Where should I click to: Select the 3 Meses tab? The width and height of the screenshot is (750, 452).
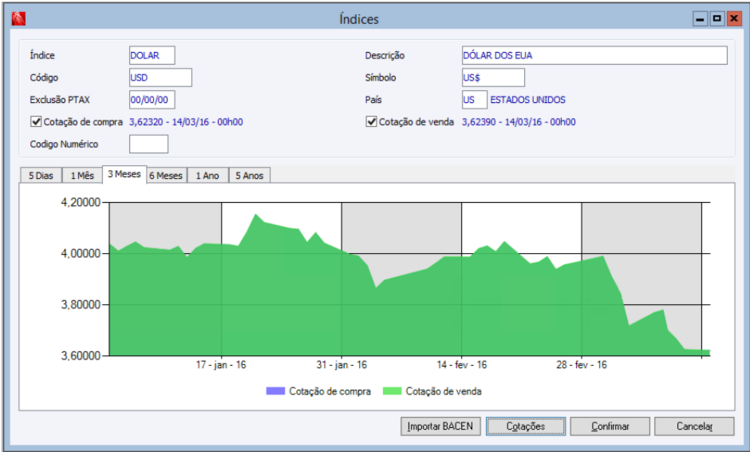tap(124, 174)
